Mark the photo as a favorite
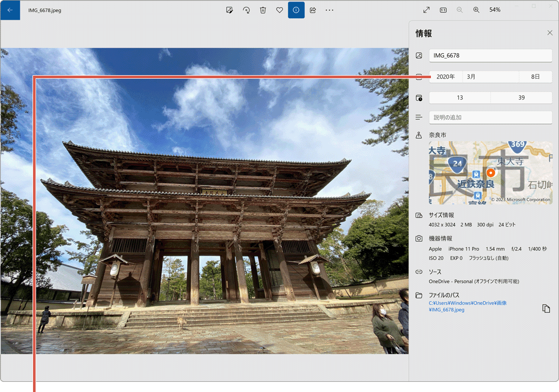The width and height of the screenshot is (559, 392). tap(279, 10)
